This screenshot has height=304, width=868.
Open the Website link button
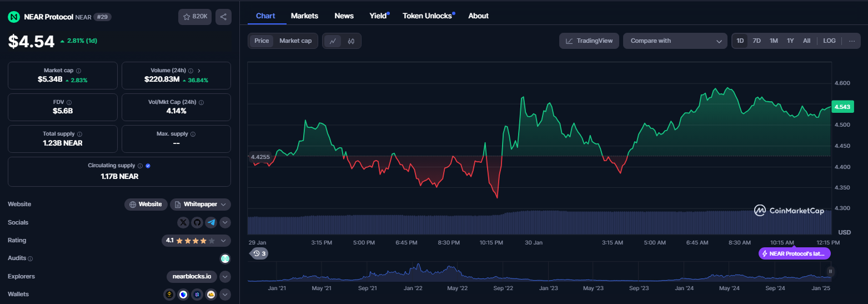click(x=146, y=205)
